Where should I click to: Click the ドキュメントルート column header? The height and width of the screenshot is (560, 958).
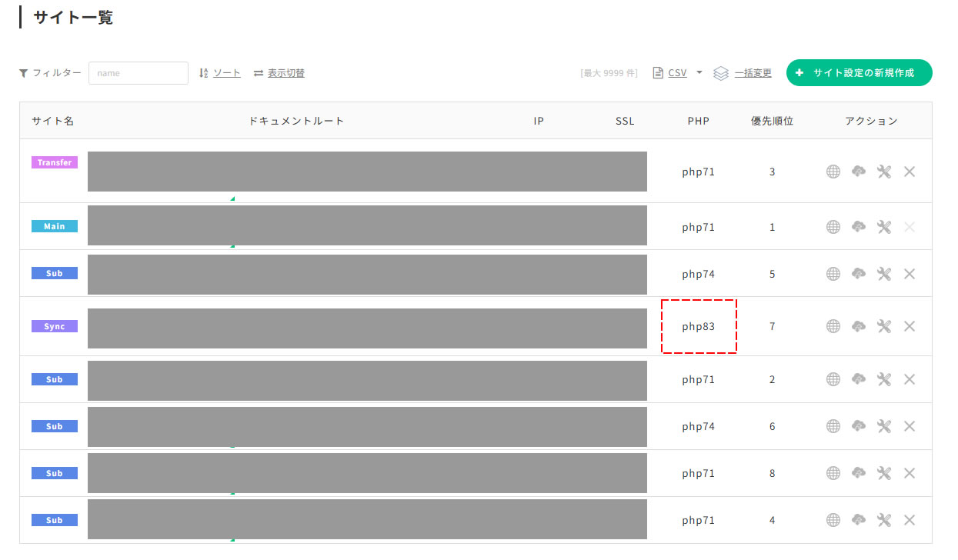[x=296, y=121]
